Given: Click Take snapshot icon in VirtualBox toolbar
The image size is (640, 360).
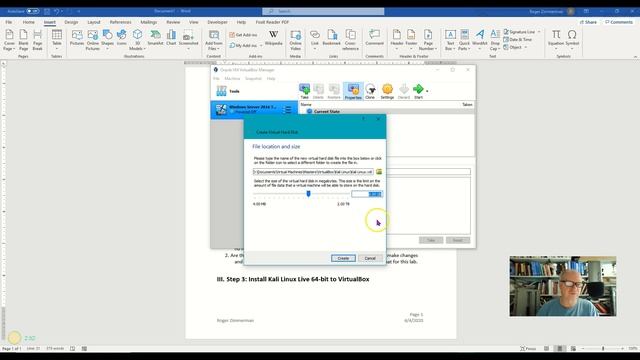Looking at the screenshot, I should click(304, 91).
